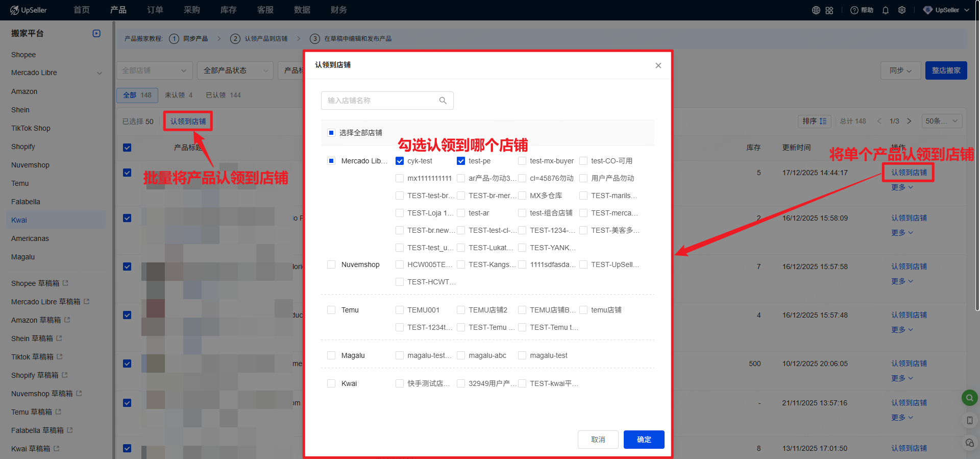Close the 认领到店铺 dialog

(658, 65)
